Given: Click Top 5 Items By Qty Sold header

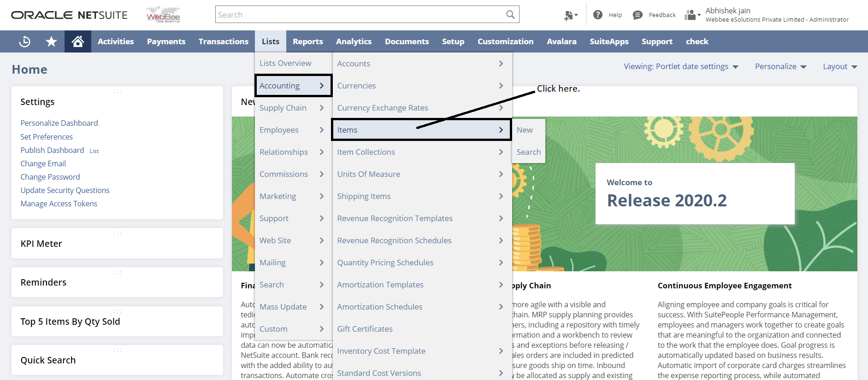Looking at the screenshot, I should coord(70,322).
